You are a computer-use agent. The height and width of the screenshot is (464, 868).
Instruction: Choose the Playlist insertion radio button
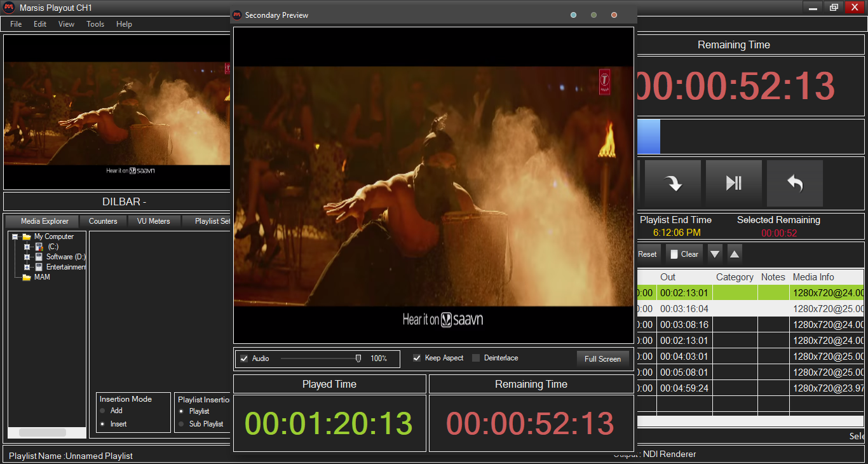(181, 411)
